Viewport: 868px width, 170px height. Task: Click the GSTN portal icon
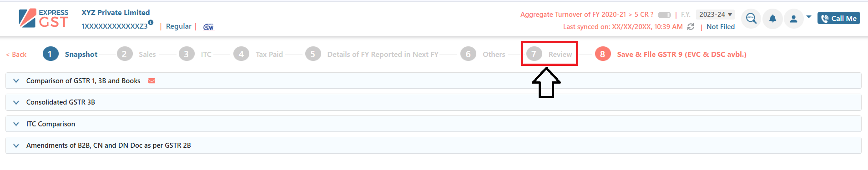208,27
